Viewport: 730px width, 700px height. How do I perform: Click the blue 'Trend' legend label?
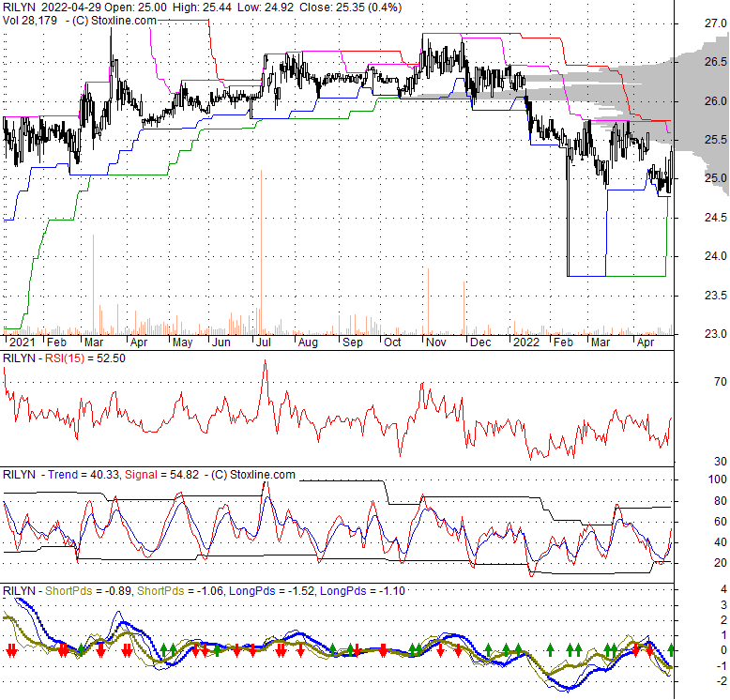(x=63, y=475)
